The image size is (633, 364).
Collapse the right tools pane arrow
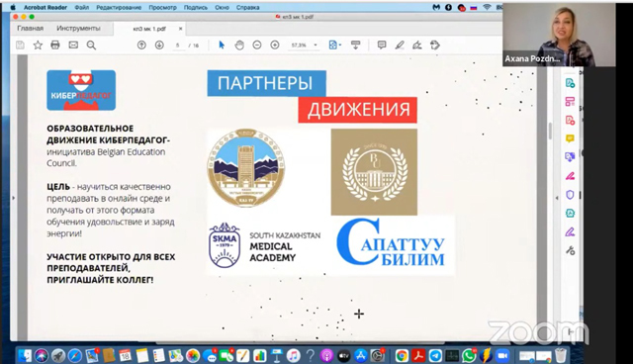pos(557,198)
